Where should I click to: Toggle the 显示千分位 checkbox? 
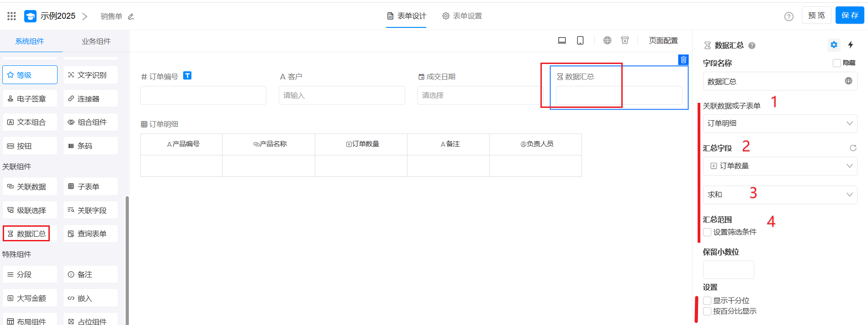click(x=707, y=301)
